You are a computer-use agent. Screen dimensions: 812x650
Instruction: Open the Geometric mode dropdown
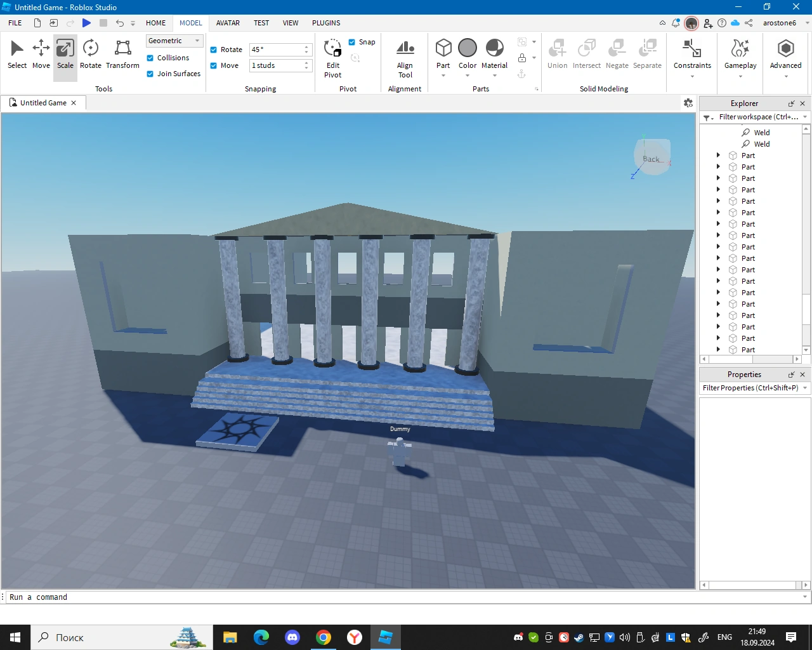174,41
